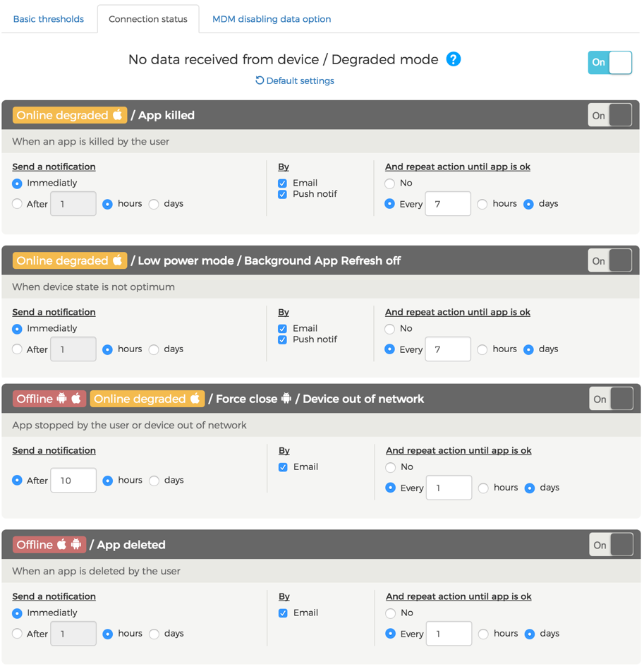644x669 pixels.
Task: Uncheck Email in App deleted section
Action: point(283,613)
